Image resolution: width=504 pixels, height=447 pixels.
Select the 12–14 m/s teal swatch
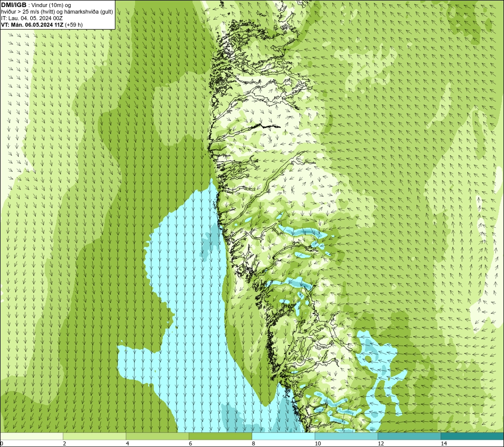(x=409, y=436)
